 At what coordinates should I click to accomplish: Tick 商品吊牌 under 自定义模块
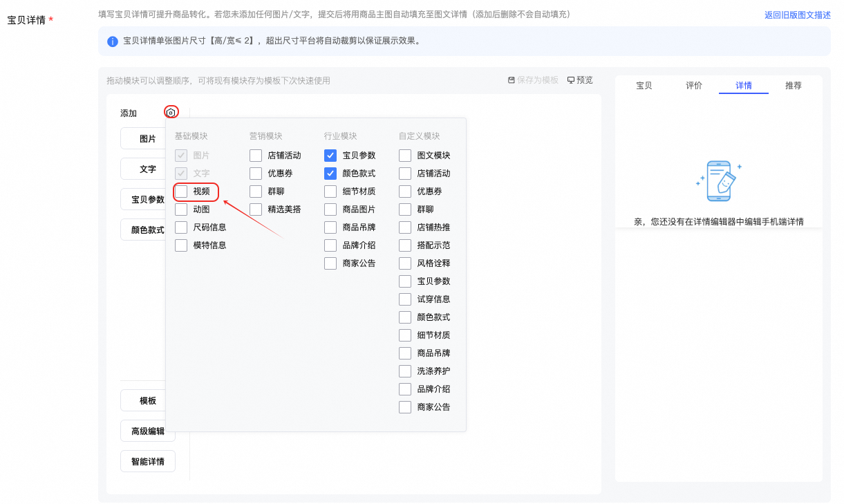405,353
